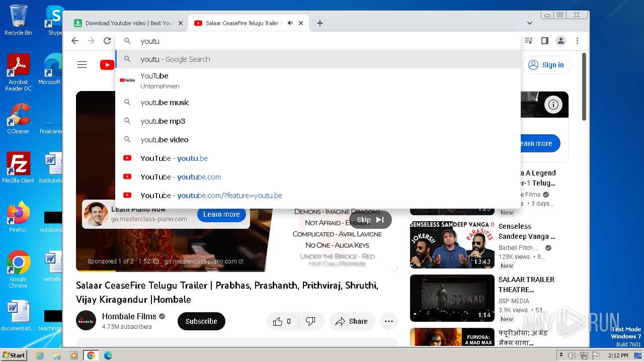Click the Chrome taskbar icon
Image resolution: width=644 pixels, height=362 pixels.
[91, 355]
